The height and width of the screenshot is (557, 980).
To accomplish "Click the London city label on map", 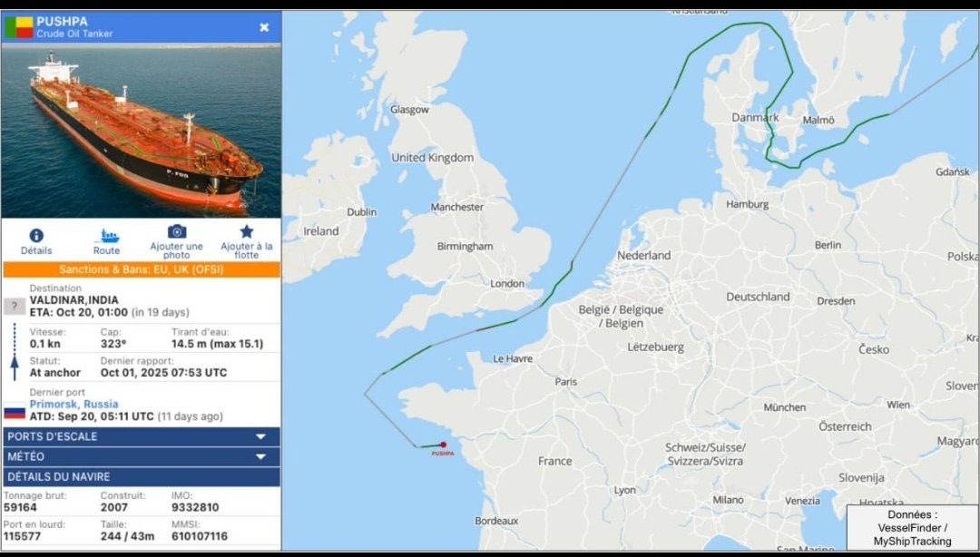I will click(x=507, y=284).
